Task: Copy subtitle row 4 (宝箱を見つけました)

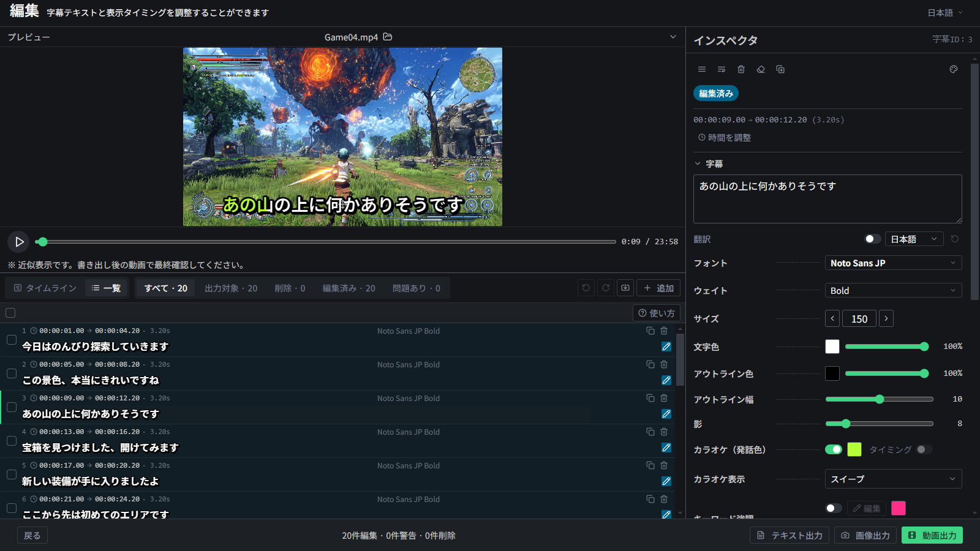Action: click(650, 432)
